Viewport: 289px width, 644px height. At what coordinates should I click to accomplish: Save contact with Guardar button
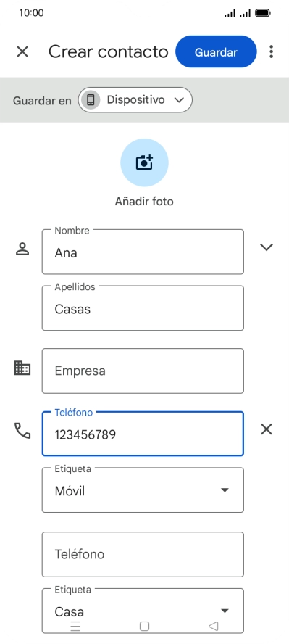pos(216,51)
